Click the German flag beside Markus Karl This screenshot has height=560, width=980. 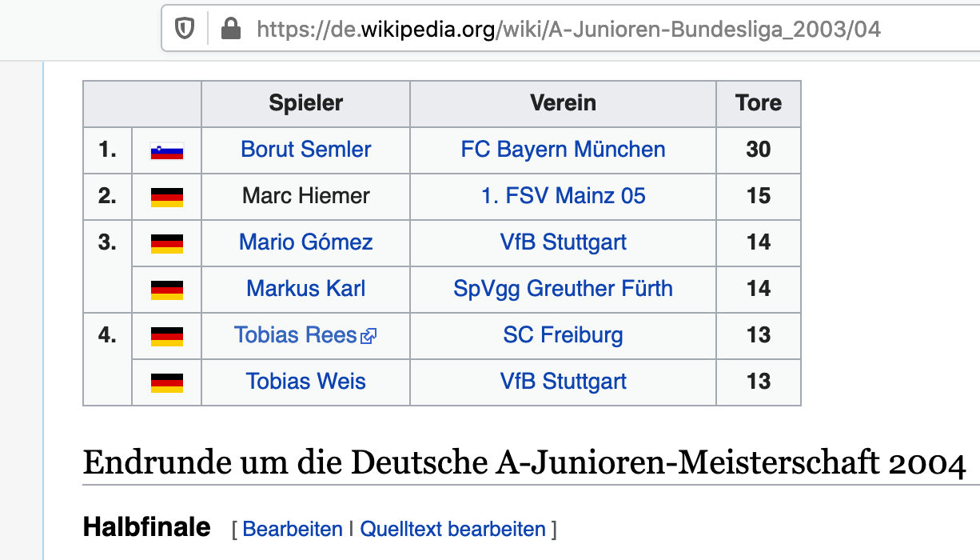click(167, 290)
